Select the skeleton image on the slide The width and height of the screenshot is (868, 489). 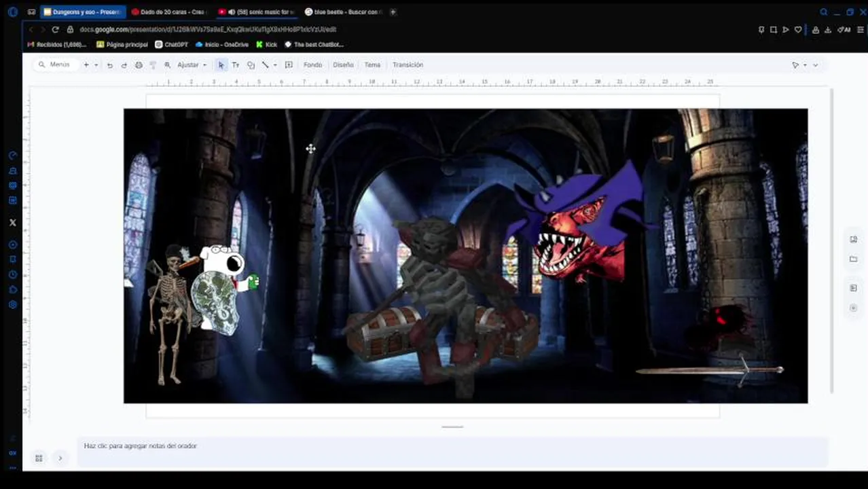click(169, 314)
